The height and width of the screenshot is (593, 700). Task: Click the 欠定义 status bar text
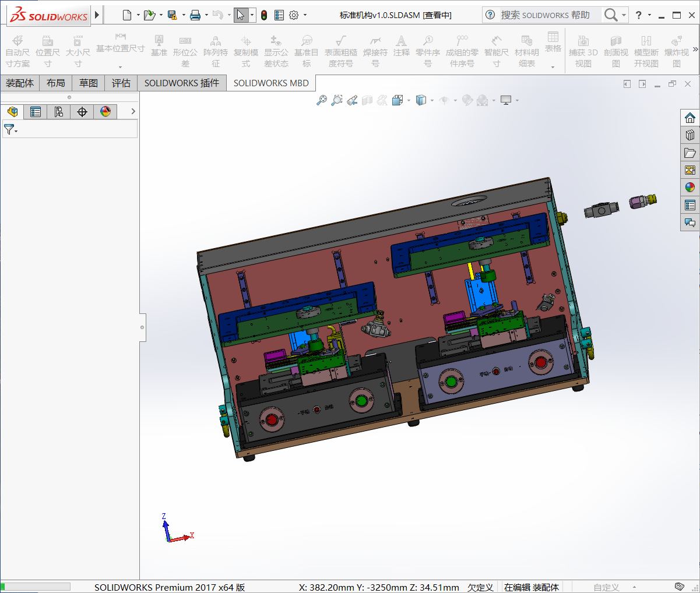pyautogui.click(x=480, y=587)
